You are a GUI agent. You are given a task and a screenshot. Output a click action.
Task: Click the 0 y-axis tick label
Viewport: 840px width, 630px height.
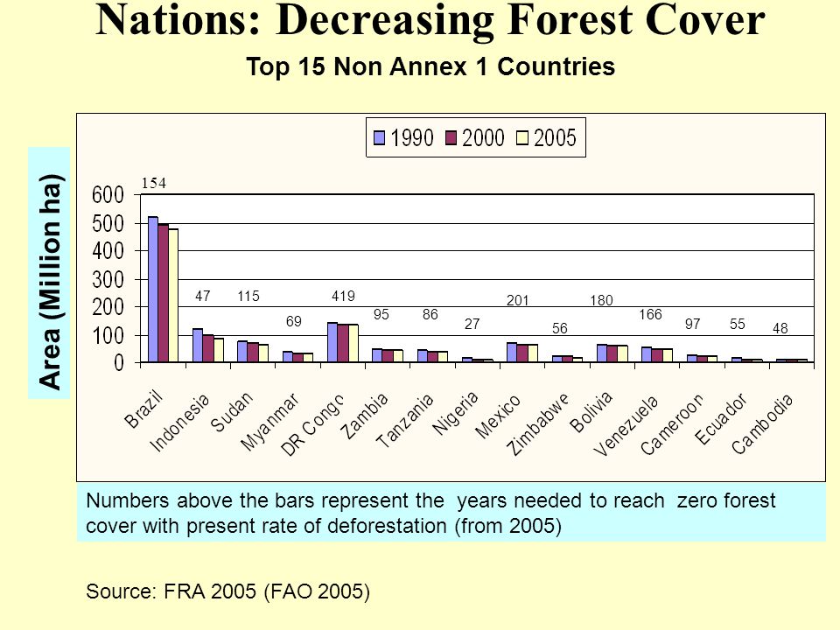point(119,364)
